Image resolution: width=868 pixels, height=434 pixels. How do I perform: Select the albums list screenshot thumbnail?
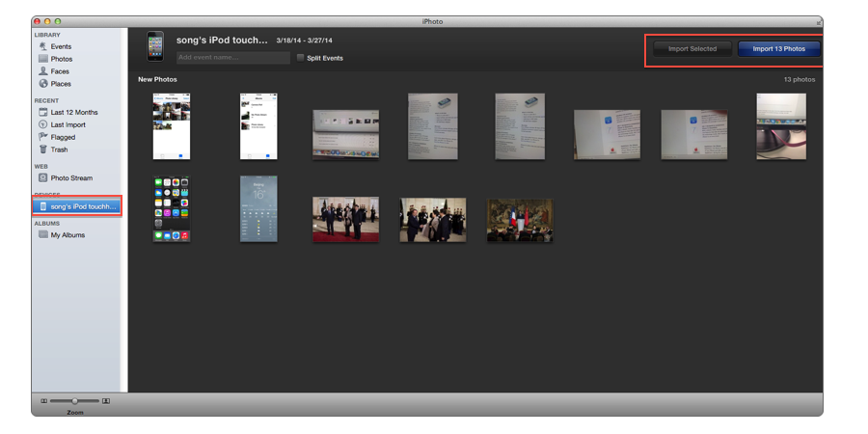(258, 126)
